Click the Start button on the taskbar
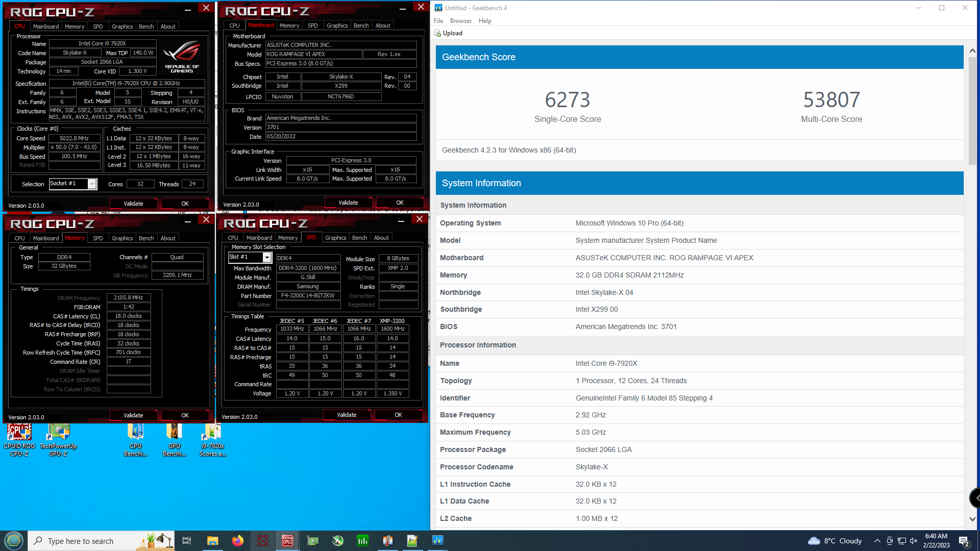Image resolution: width=980 pixels, height=551 pixels. pos(14,540)
